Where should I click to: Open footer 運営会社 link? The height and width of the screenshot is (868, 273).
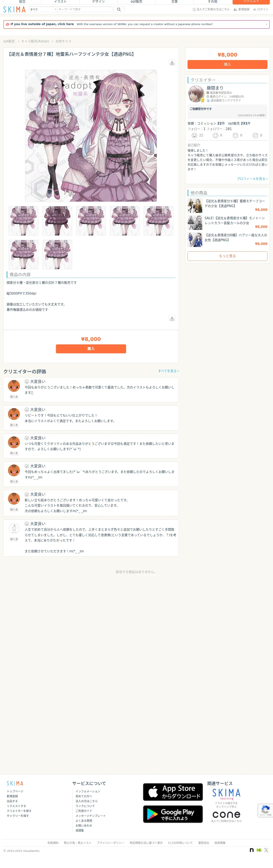point(203,843)
